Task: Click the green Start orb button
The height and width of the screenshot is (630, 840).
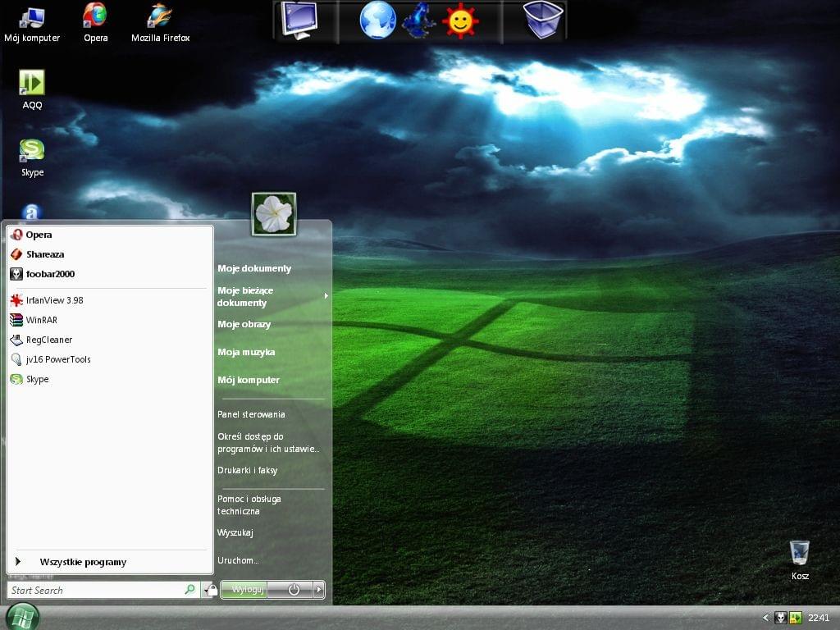Action: pyautogui.click(x=22, y=617)
